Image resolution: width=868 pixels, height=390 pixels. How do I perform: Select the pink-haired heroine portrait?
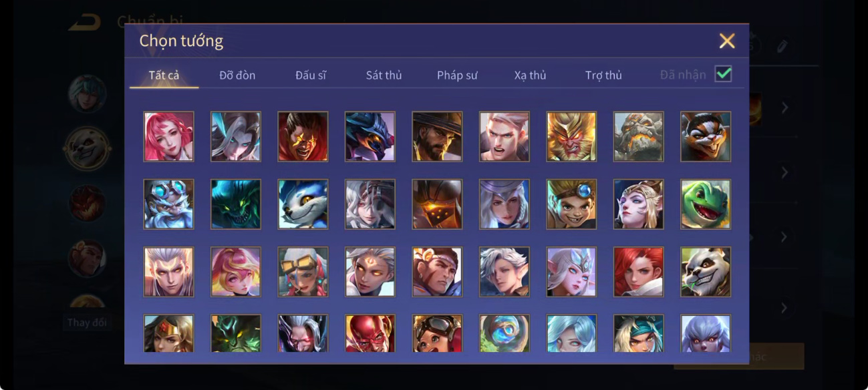coord(168,136)
